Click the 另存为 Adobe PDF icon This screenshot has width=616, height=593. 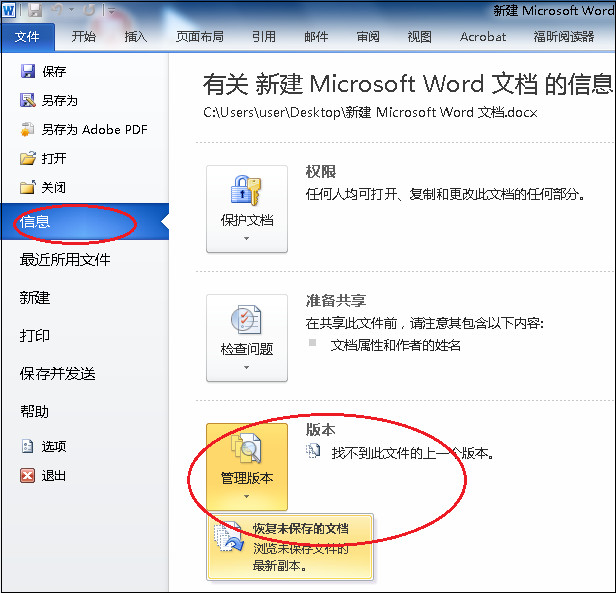click(x=28, y=129)
